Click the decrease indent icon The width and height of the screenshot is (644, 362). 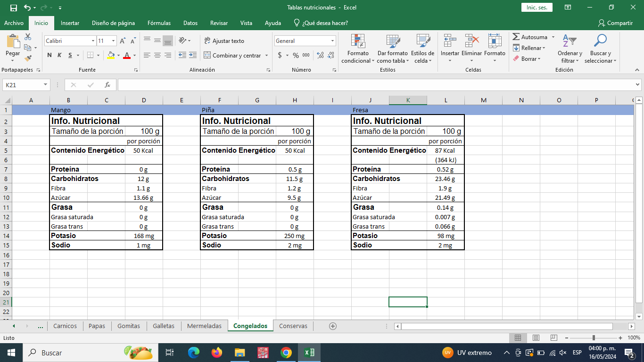(x=182, y=55)
